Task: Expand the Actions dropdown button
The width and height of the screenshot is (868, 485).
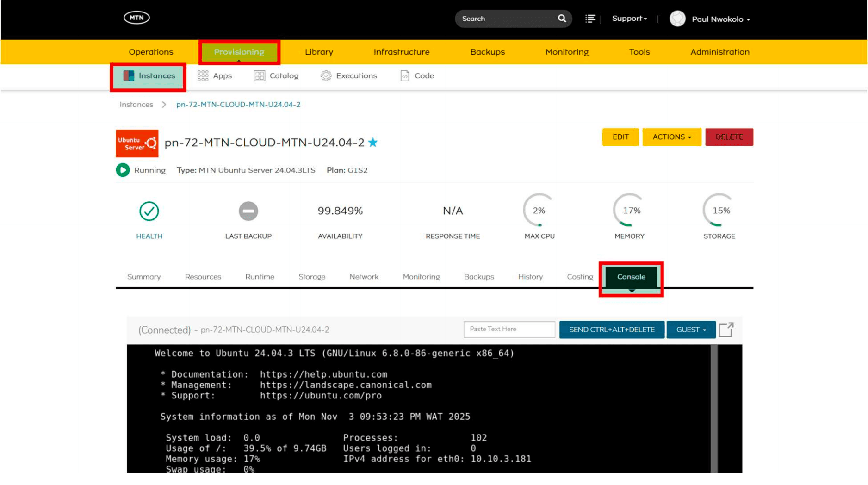Action: click(672, 137)
